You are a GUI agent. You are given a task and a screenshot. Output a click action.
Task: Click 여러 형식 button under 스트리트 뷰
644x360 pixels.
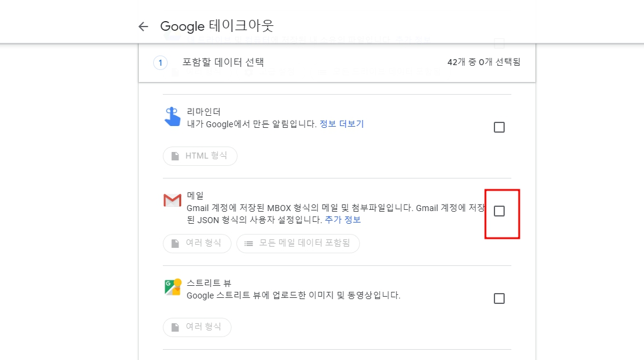pos(197,327)
